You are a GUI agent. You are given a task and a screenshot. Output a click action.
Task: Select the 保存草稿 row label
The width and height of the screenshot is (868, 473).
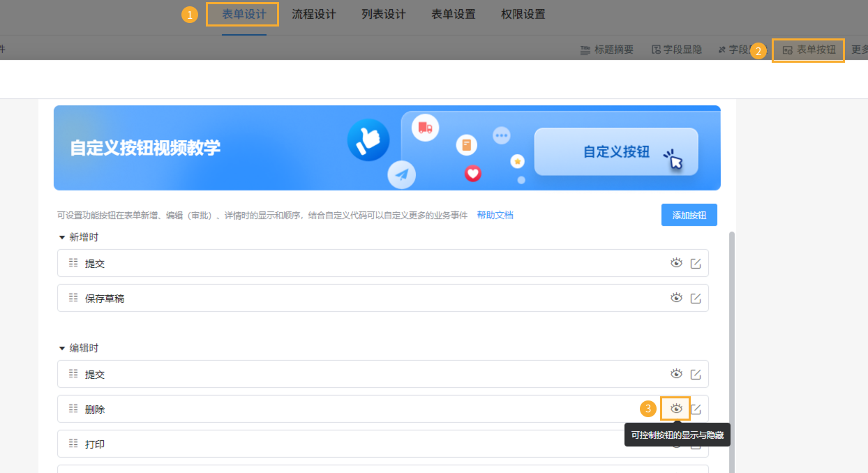pos(105,299)
